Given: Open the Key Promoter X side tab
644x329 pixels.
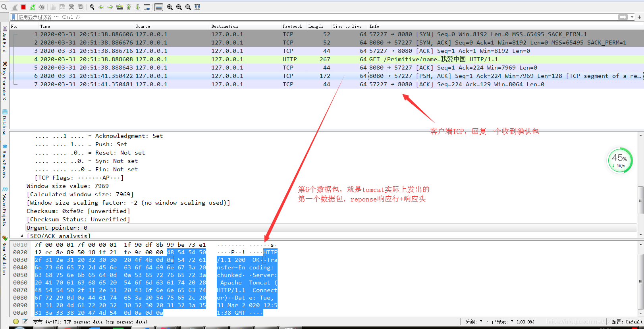Looking at the screenshot, I should (4, 81).
